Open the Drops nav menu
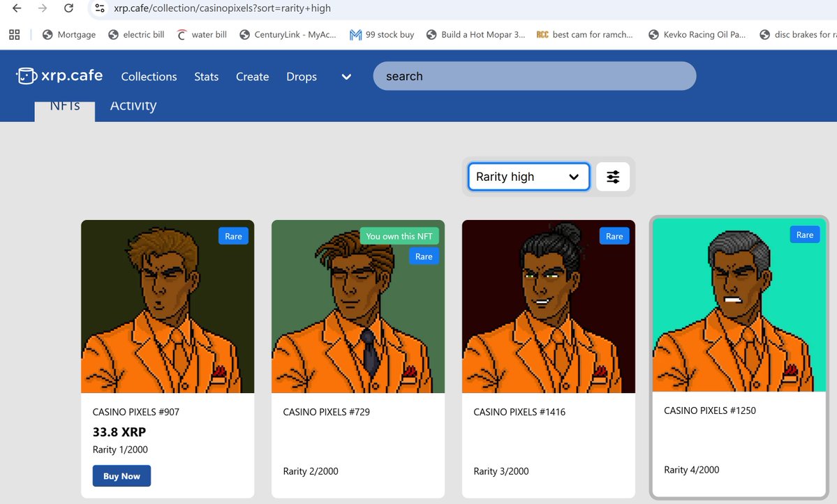This screenshot has width=837, height=504. pyautogui.click(x=302, y=76)
